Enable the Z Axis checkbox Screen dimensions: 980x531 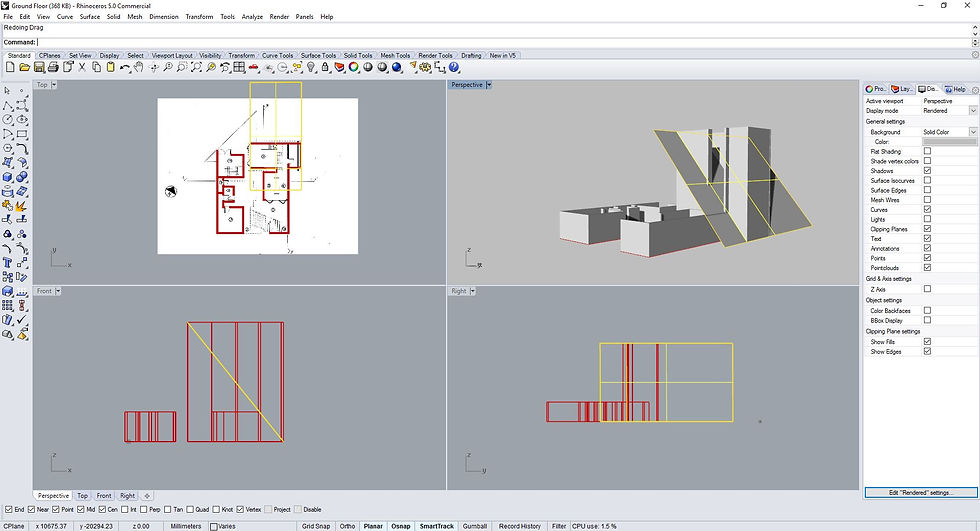(928, 289)
